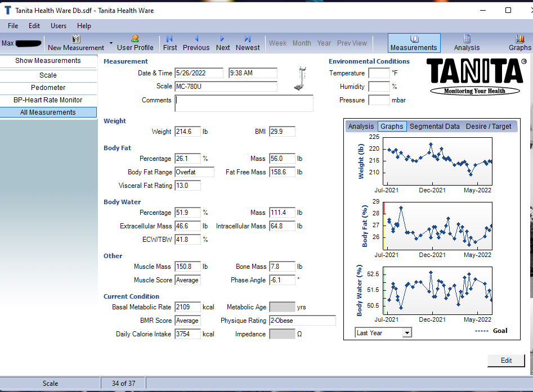533x392 pixels.
Task: Click the Scale label in status bar
Action: point(50,384)
